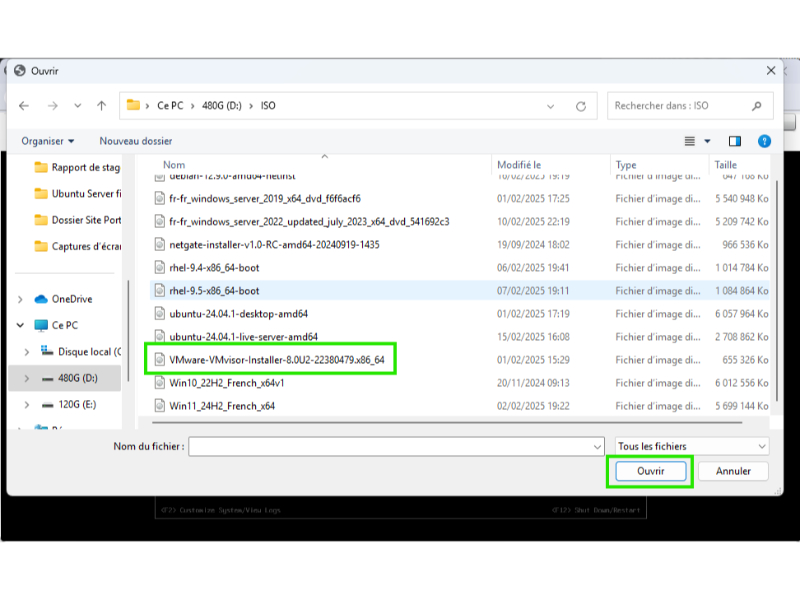Click the search magnifier icon
Image resolution: width=800 pixels, height=600 pixels.
point(757,106)
